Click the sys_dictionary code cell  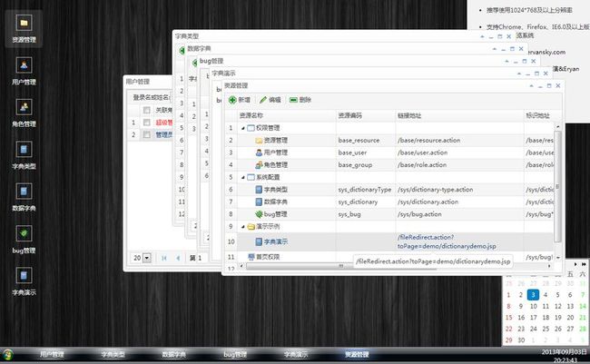click(366, 202)
